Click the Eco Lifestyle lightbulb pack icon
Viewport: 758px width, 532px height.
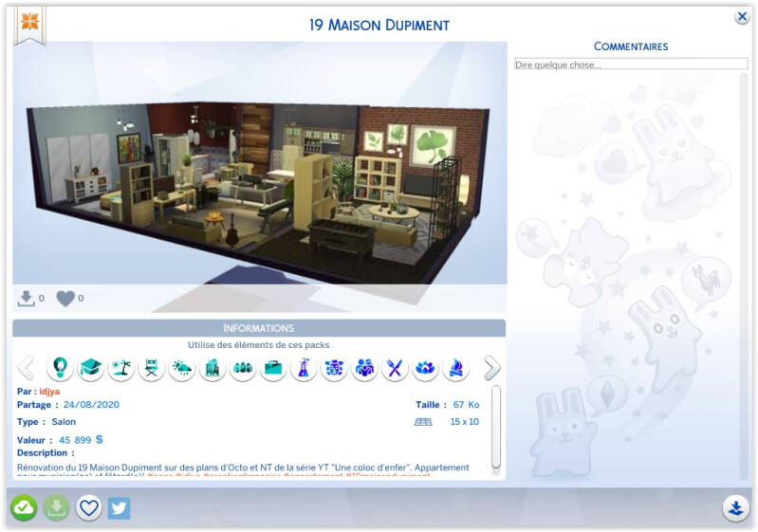tap(60, 368)
